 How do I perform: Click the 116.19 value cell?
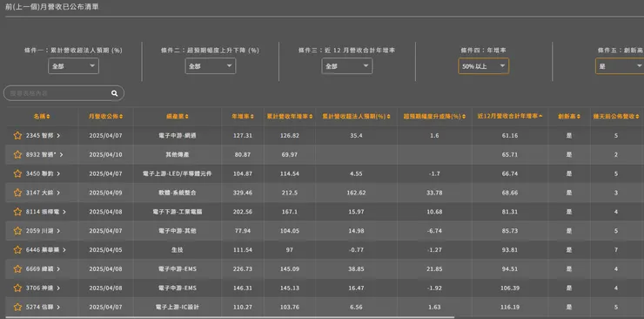coord(510,307)
